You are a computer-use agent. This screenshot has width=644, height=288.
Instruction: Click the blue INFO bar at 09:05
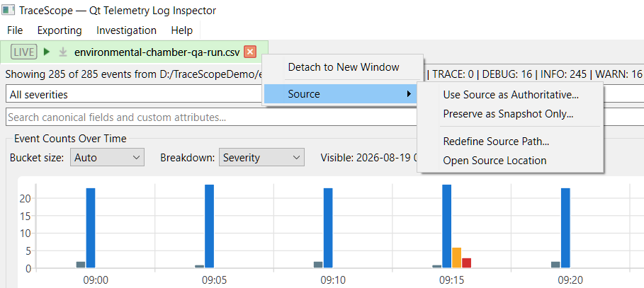[209, 226]
